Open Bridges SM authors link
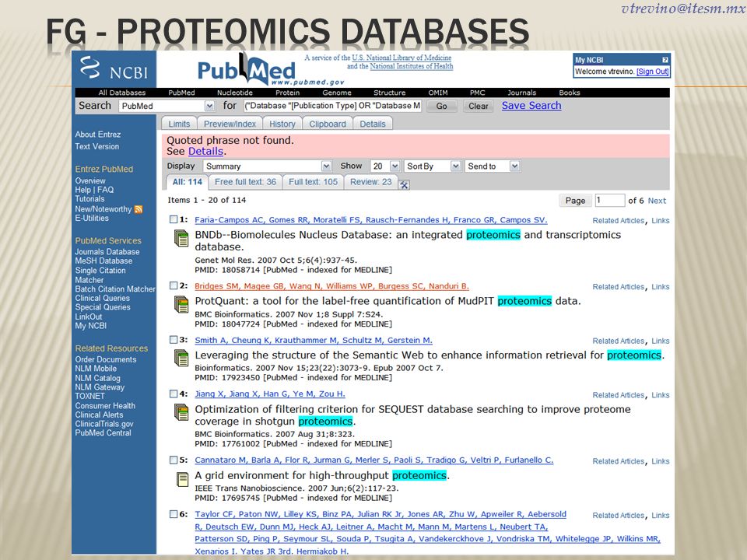Screen dimensions: 747x560 (x=331, y=286)
